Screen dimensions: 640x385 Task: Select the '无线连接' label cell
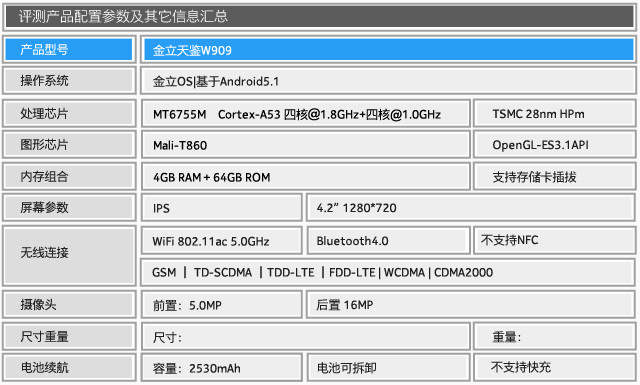point(69,256)
